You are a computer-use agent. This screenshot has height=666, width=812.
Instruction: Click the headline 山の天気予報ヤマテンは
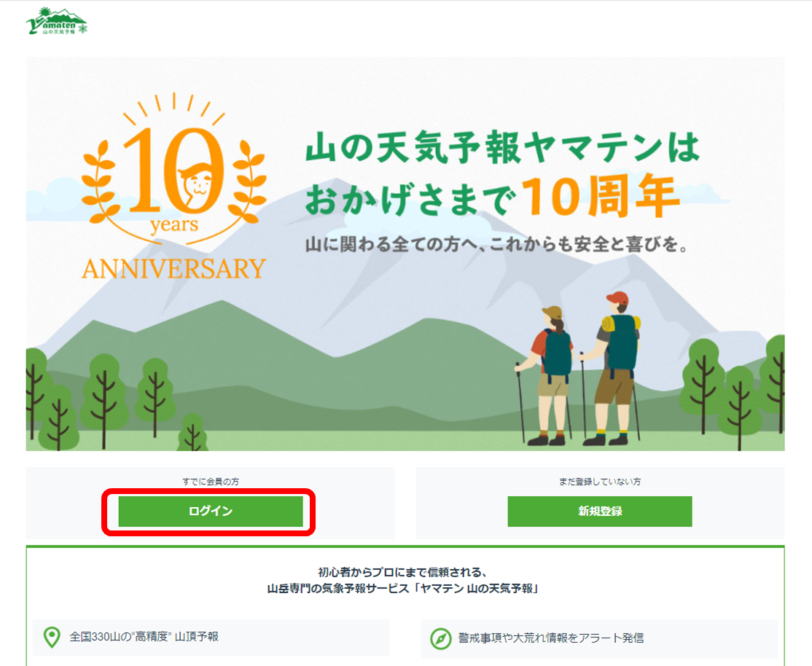[x=502, y=149]
